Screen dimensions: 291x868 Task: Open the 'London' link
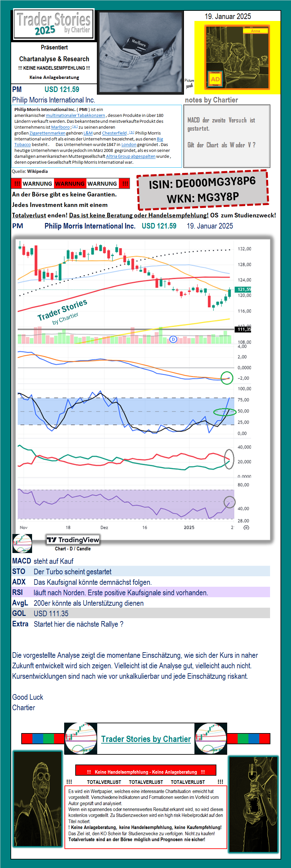[129, 144]
